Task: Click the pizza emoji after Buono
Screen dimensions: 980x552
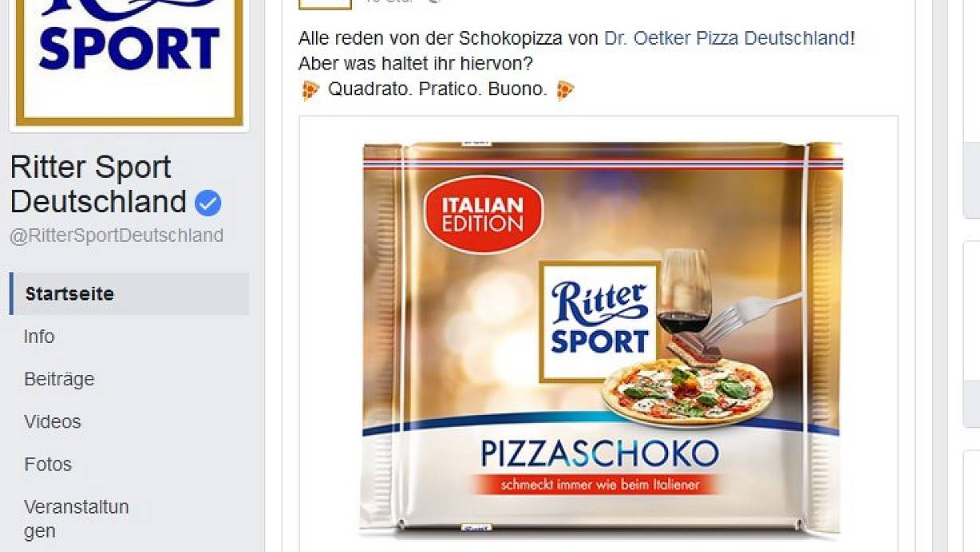Action: pyautogui.click(x=565, y=89)
